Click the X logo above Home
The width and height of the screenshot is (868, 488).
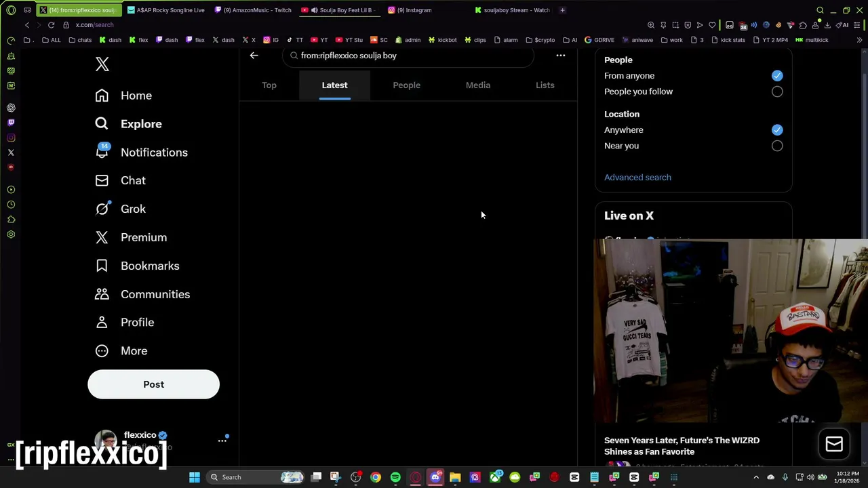click(x=102, y=64)
